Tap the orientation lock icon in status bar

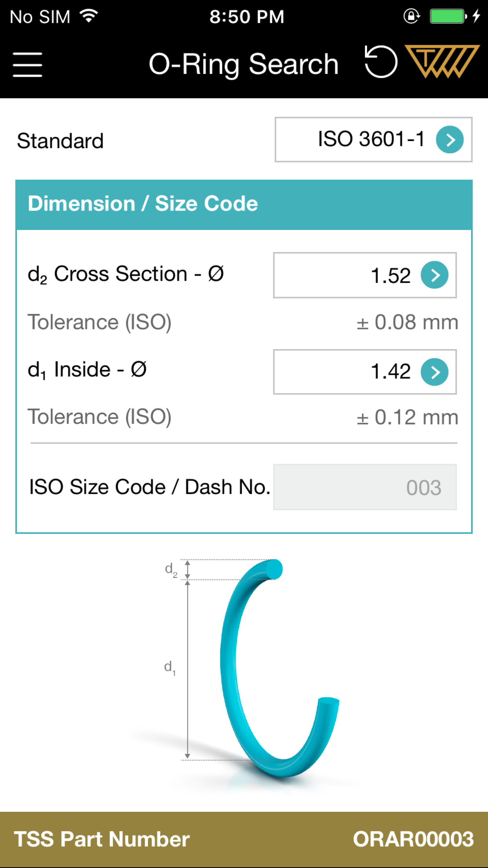[411, 16]
